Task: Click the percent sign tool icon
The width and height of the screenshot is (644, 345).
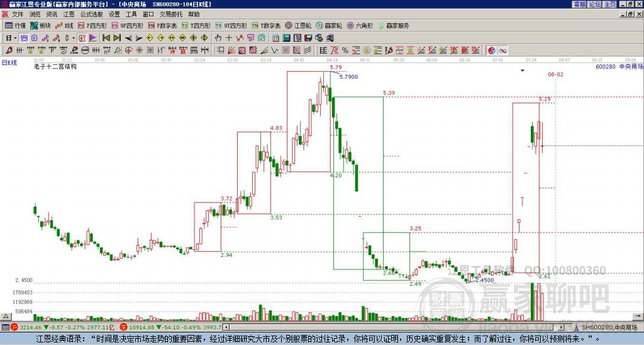Action: click(345, 50)
